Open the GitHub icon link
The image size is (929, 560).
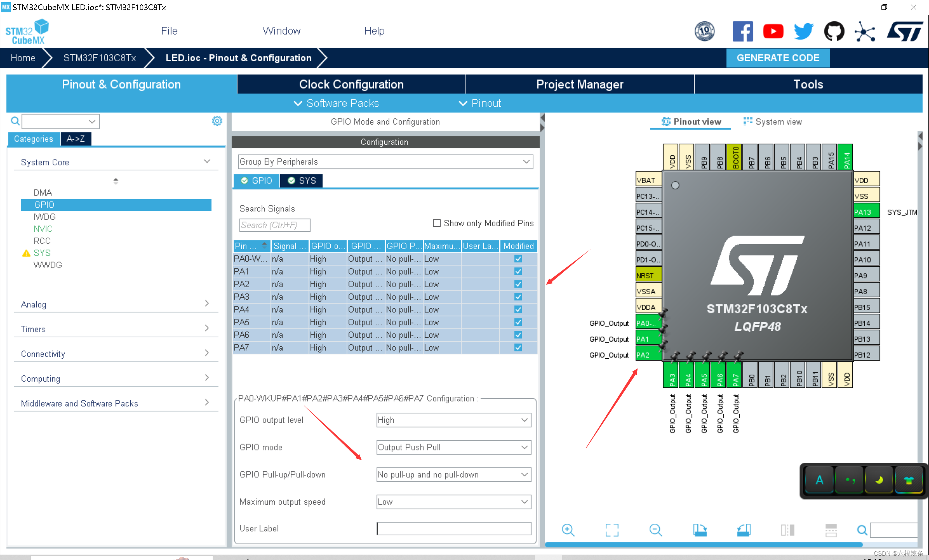[834, 31]
